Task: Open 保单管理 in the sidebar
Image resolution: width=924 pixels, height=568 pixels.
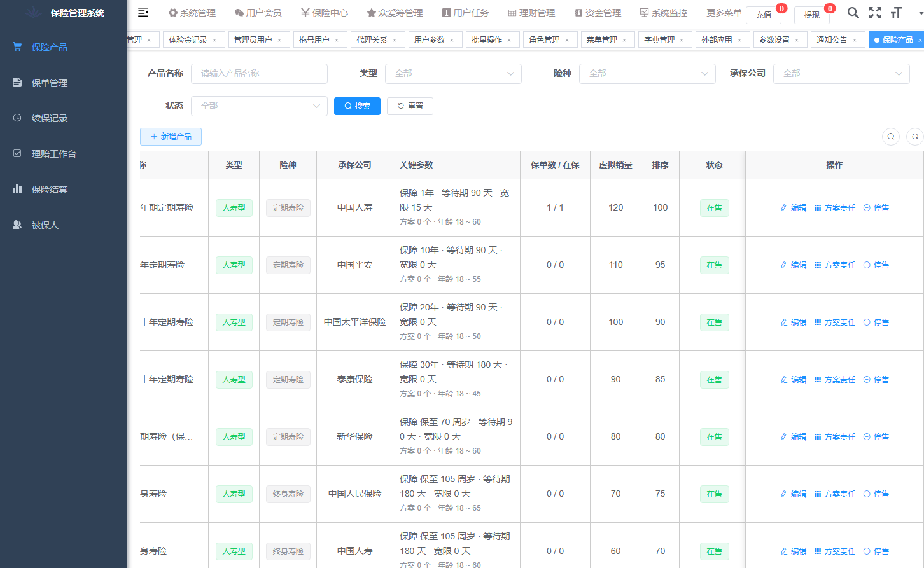Action: pyautogui.click(x=64, y=83)
